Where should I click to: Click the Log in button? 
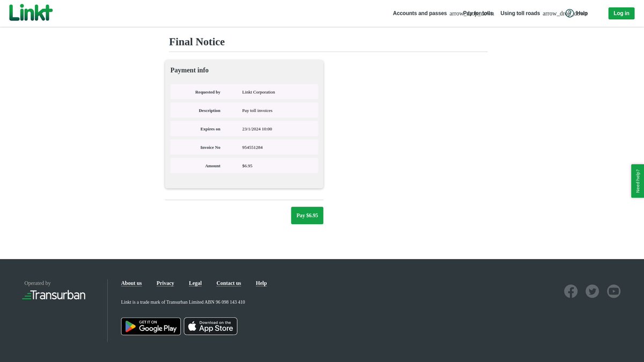click(621, 13)
